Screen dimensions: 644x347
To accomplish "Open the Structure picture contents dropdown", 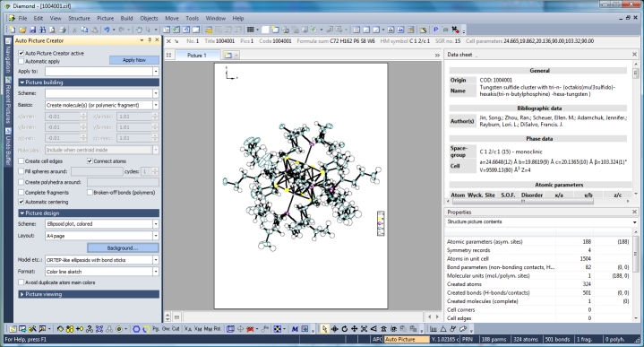I will [634, 222].
